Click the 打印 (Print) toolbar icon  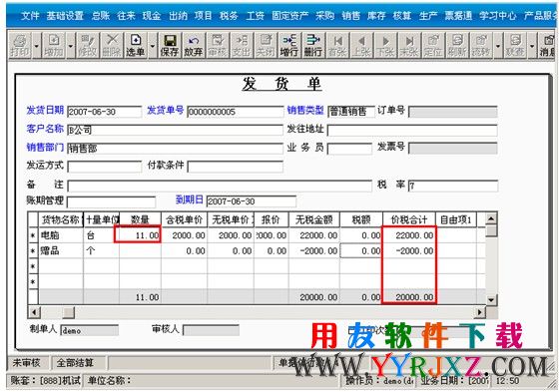point(20,45)
